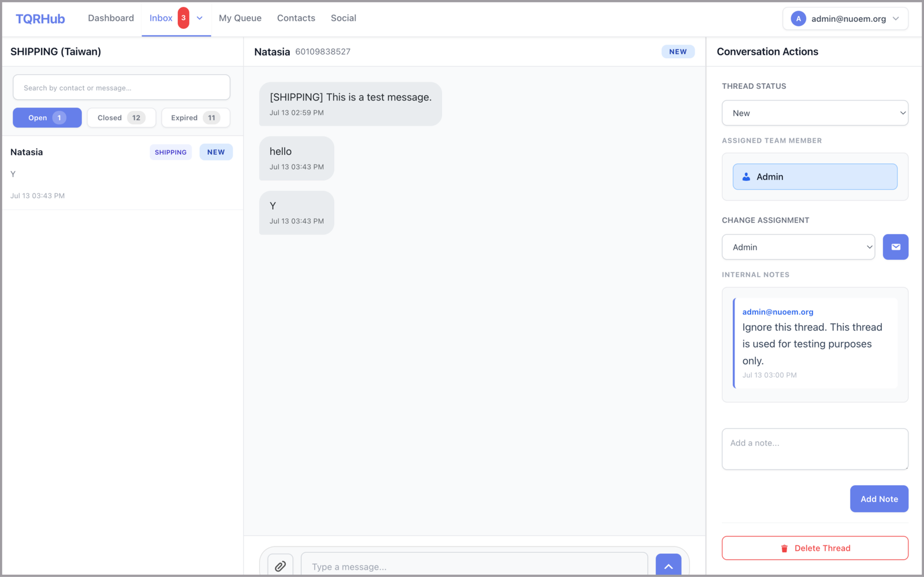Click the round A avatar icon
924x577 pixels.
[x=799, y=18]
